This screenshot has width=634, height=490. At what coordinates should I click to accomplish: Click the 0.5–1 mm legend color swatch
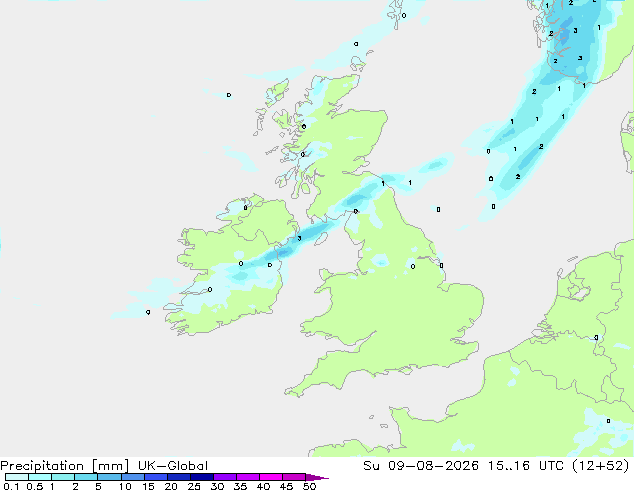coord(40,477)
